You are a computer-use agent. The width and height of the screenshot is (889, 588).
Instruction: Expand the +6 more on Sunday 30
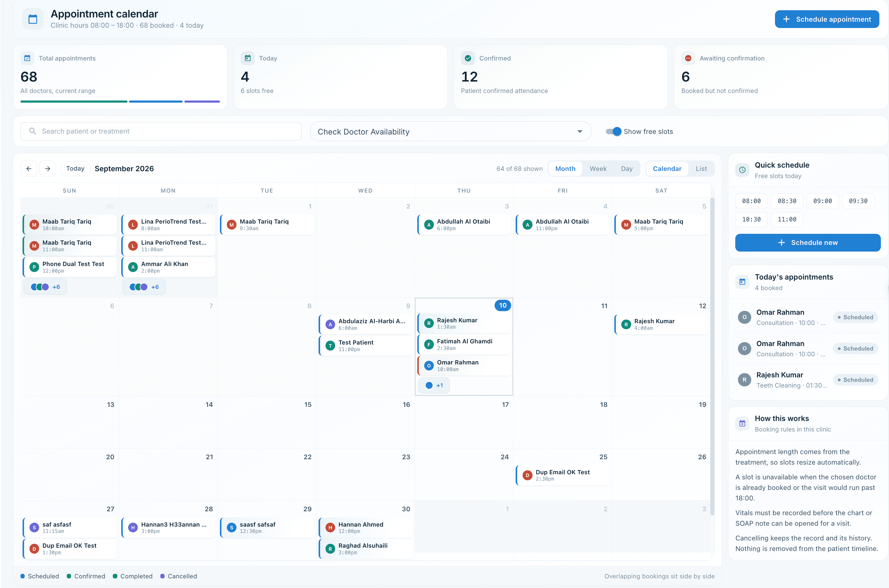[x=45, y=287]
